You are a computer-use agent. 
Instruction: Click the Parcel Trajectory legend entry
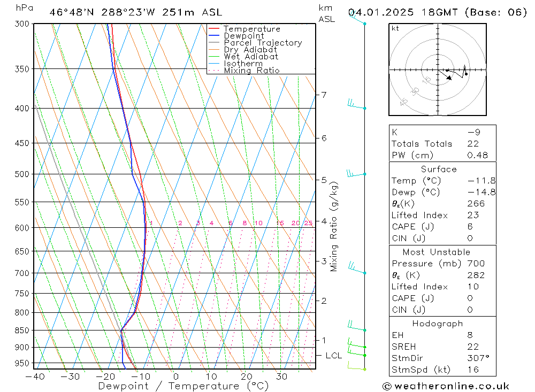click(255, 43)
